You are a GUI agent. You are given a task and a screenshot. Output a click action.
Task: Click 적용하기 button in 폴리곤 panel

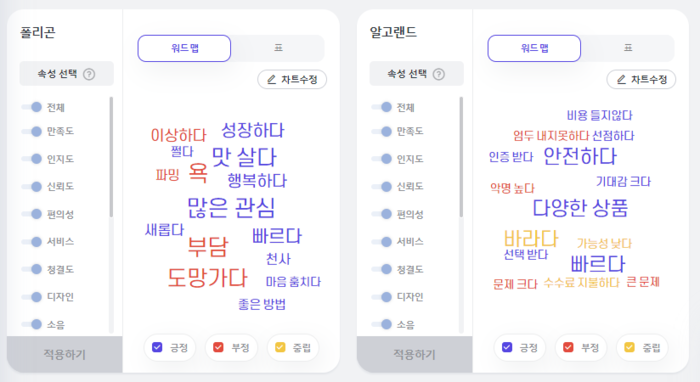[65, 354]
